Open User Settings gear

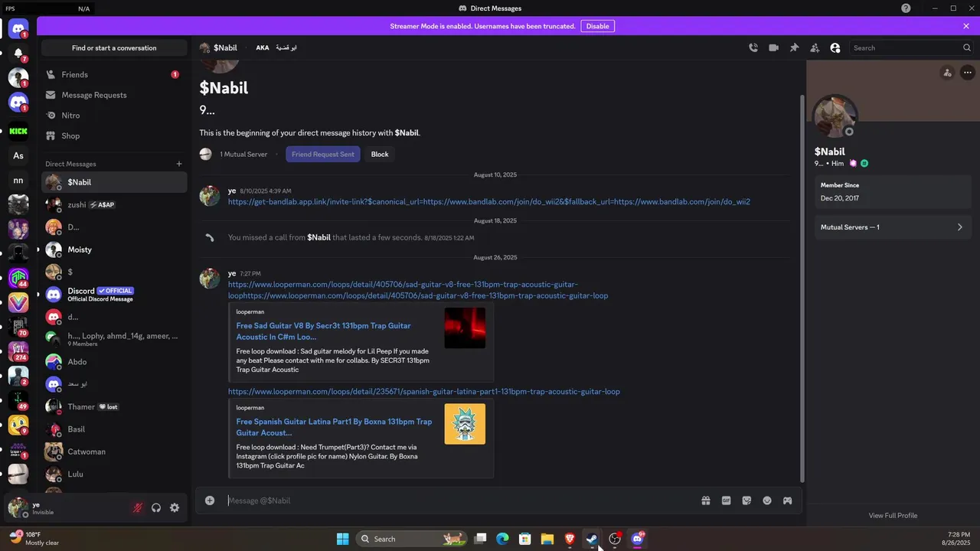pos(175,507)
